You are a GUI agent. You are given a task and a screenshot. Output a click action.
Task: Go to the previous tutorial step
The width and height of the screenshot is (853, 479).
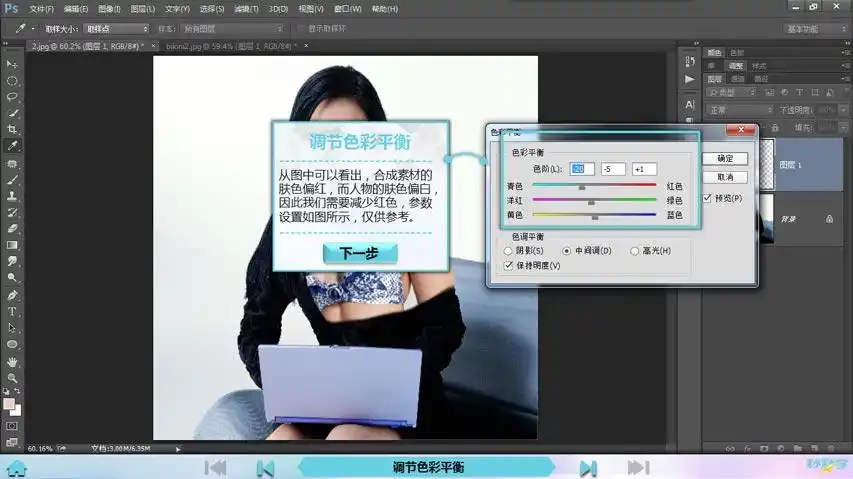(265, 468)
